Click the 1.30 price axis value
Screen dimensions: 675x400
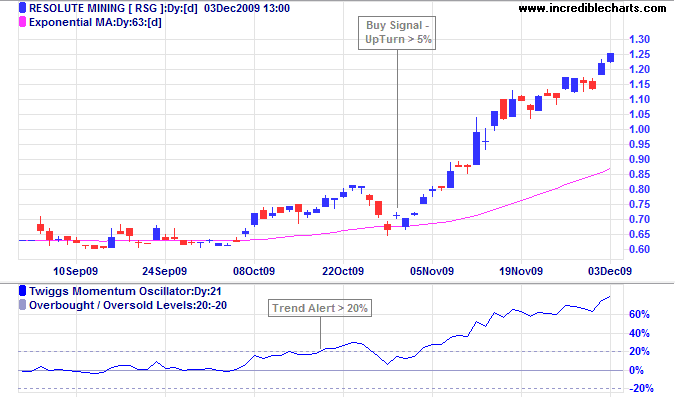pyautogui.click(x=639, y=39)
